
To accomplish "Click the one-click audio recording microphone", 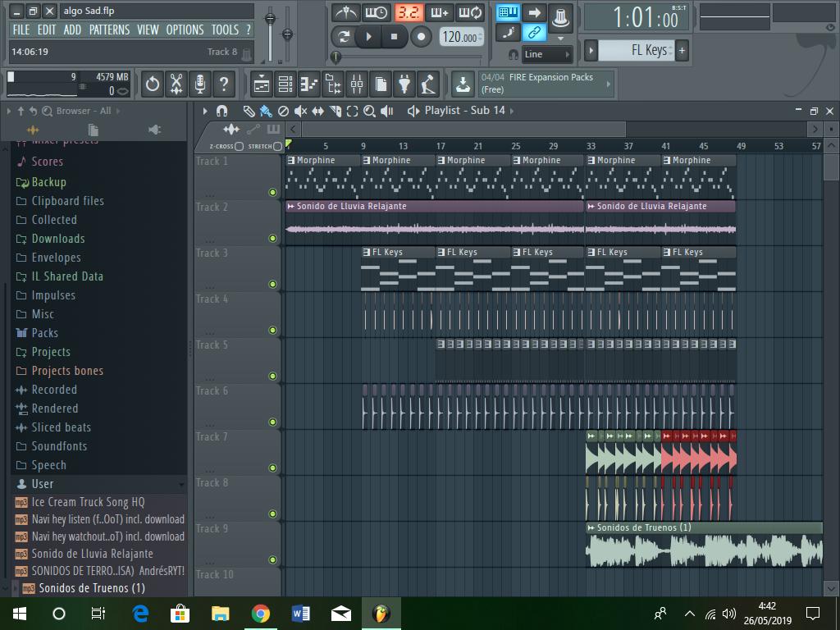I will (x=200, y=84).
